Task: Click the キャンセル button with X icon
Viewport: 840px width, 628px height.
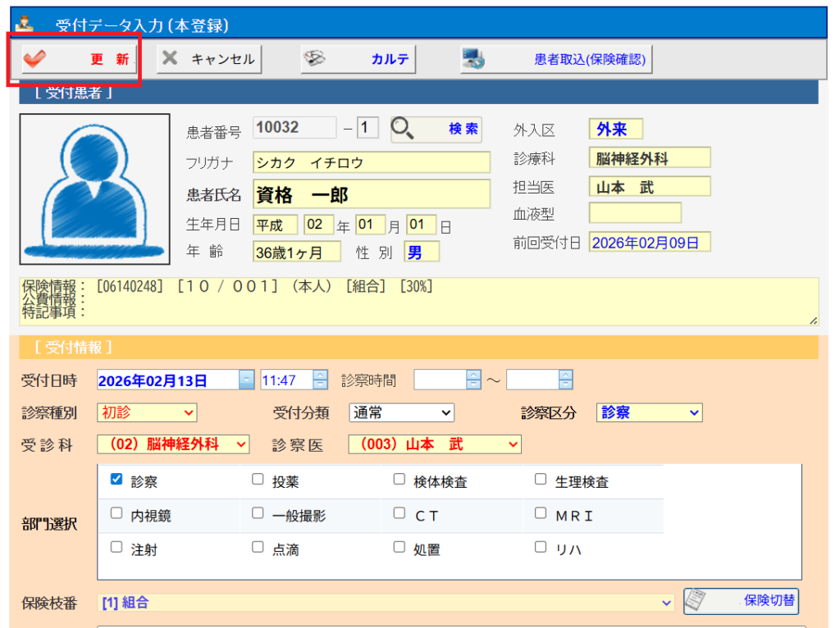Action: pos(208,59)
